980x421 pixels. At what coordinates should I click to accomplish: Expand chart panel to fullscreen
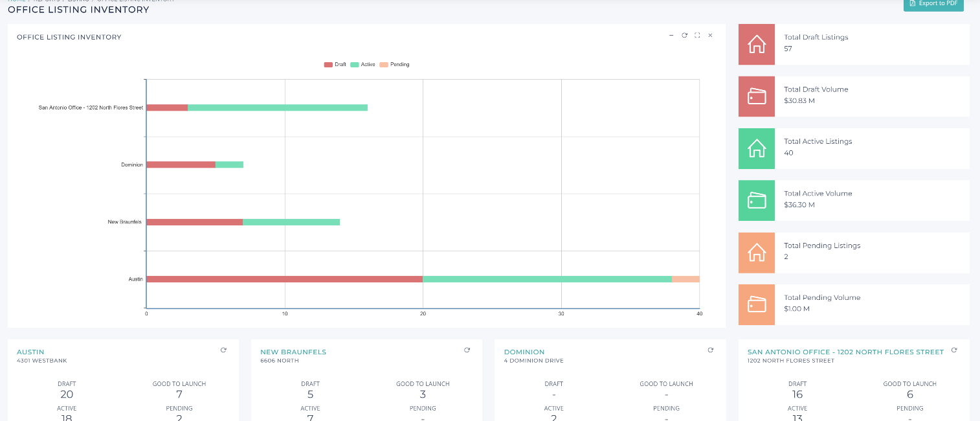pyautogui.click(x=697, y=35)
